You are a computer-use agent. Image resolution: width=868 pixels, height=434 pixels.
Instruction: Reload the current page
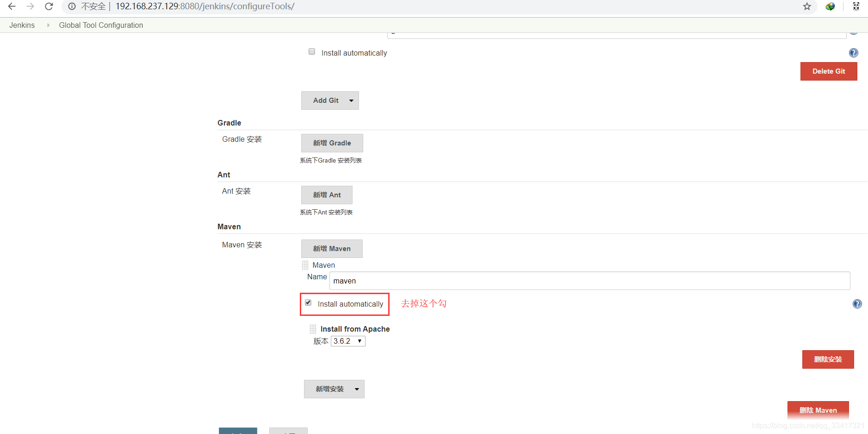(x=49, y=6)
